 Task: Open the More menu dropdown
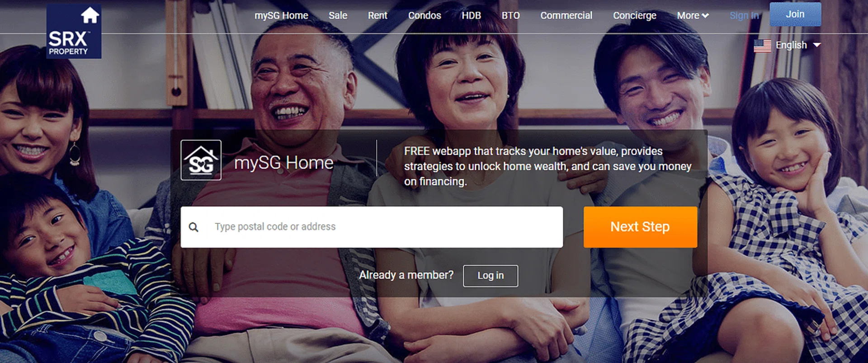[693, 15]
